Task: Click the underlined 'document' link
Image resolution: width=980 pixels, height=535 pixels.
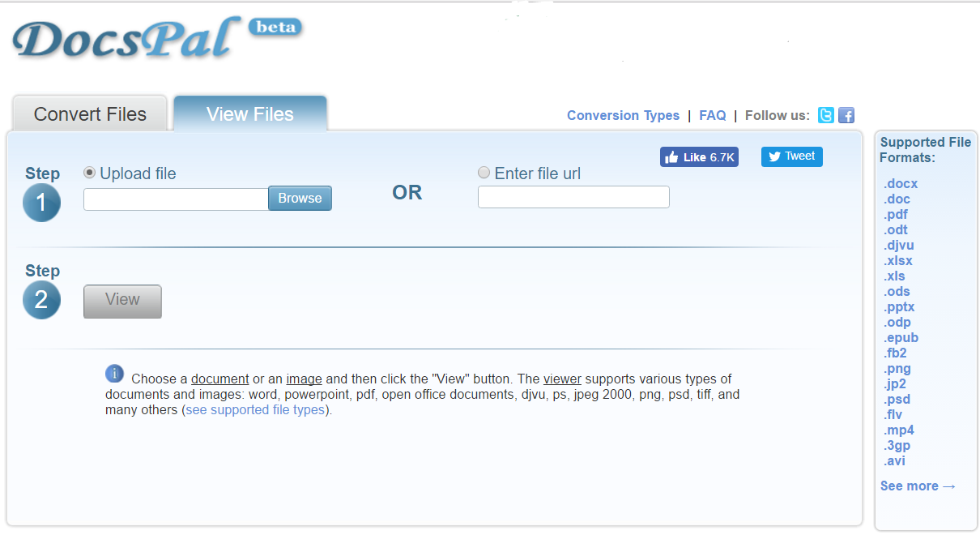Action: click(x=220, y=379)
